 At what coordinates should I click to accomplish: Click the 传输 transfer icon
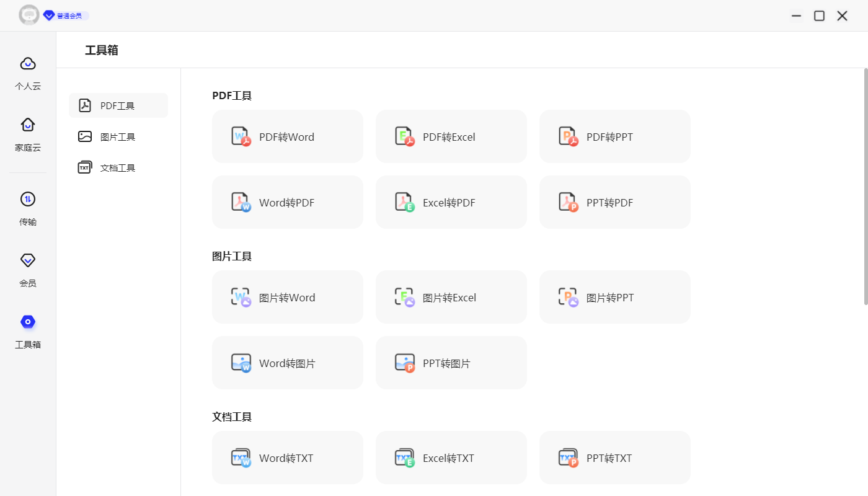coord(27,206)
